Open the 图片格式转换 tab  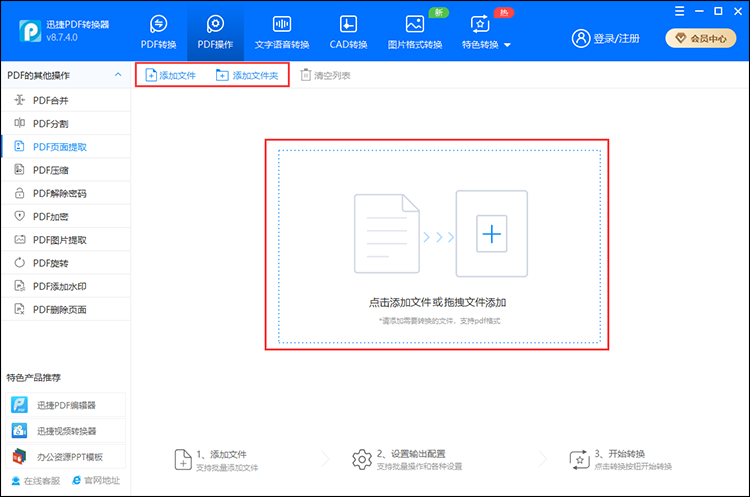coord(415,33)
